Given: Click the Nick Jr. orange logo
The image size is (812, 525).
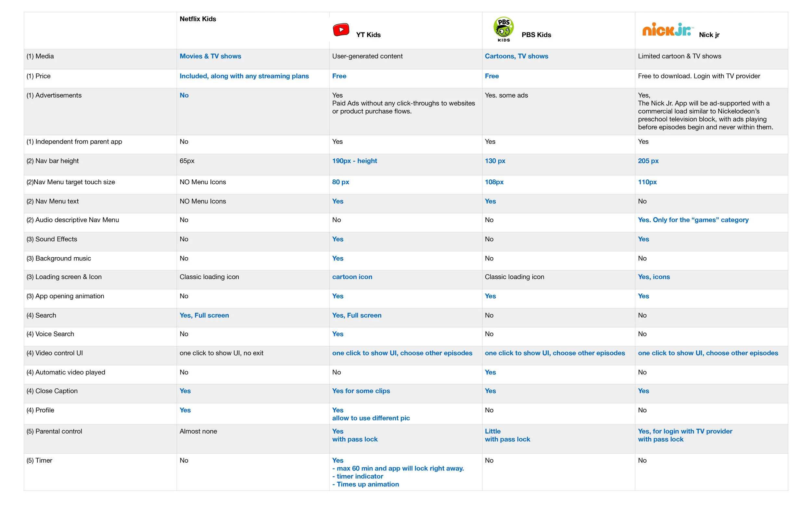Looking at the screenshot, I should (667, 29).
